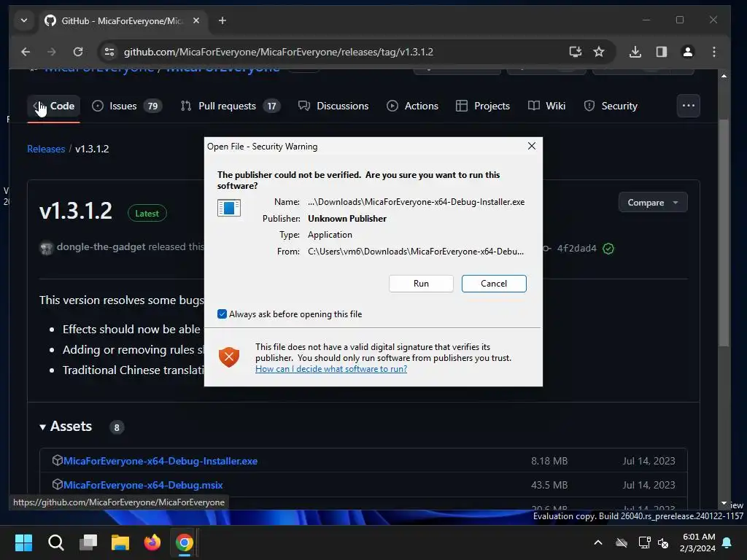Open dongle-the-gadget profile link
The width and height of the screenshot is (747, 560).
(x=101, y=246)
